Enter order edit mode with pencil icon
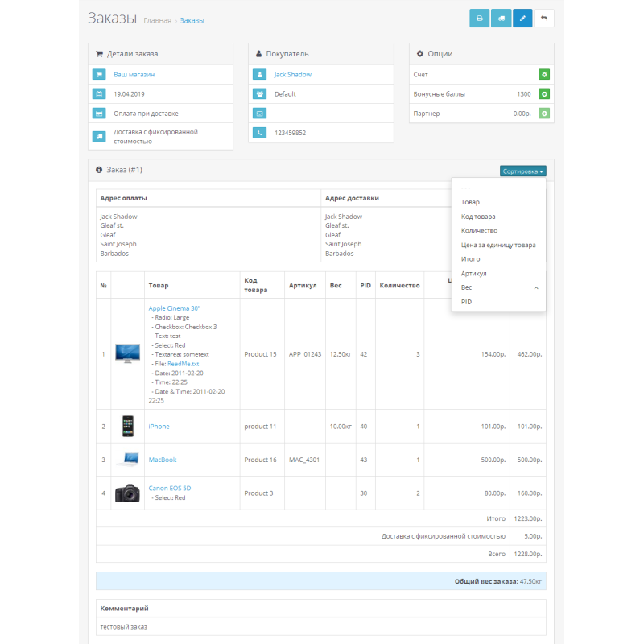644x644 pixels. (x=522, y=18)
